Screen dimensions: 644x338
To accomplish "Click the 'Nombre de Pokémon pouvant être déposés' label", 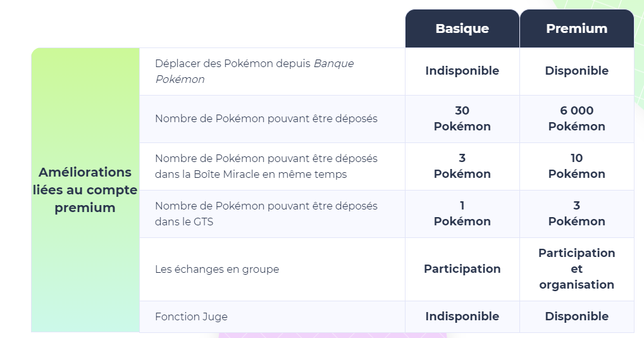I will click(266, 118).
